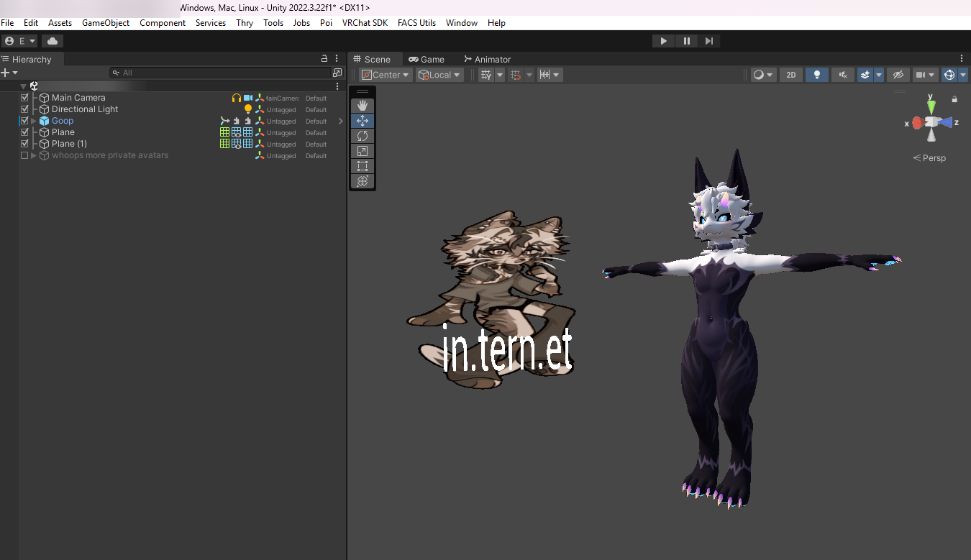
Task: Uncheck the Directional Light checkbox
Action: click(x=24, y=109)
